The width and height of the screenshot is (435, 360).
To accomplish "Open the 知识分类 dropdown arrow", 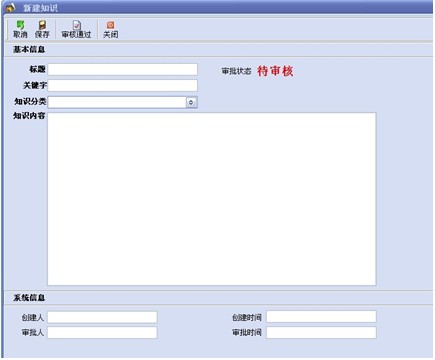I will [191, 102].
